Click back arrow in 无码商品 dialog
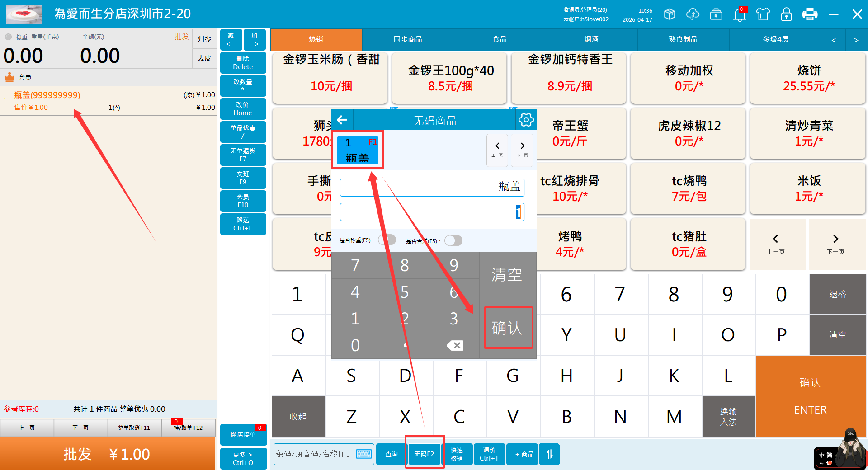This screenshot has height=470, width=868. [x=342, y=120]
